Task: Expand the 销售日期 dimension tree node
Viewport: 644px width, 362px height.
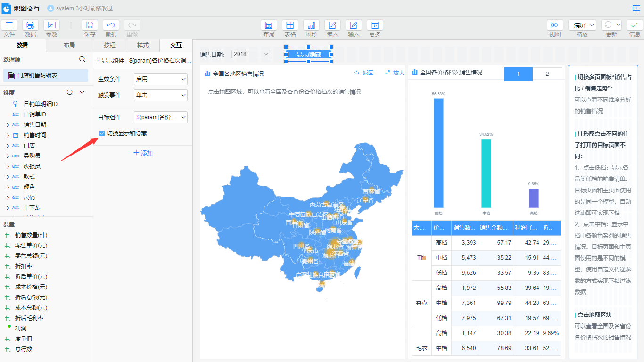Action: click(8, 125)
